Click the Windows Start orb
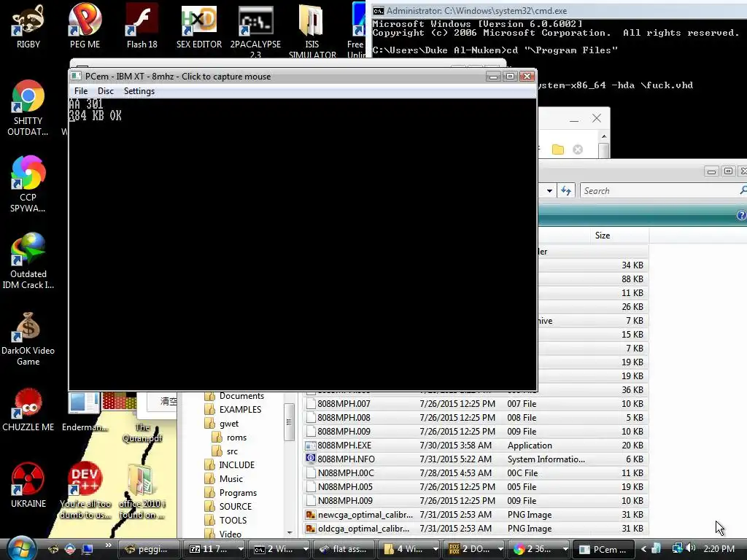 coord(21,548)
